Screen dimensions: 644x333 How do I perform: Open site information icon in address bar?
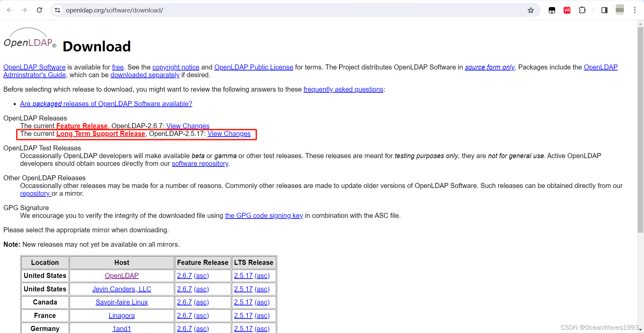[58, 10]
